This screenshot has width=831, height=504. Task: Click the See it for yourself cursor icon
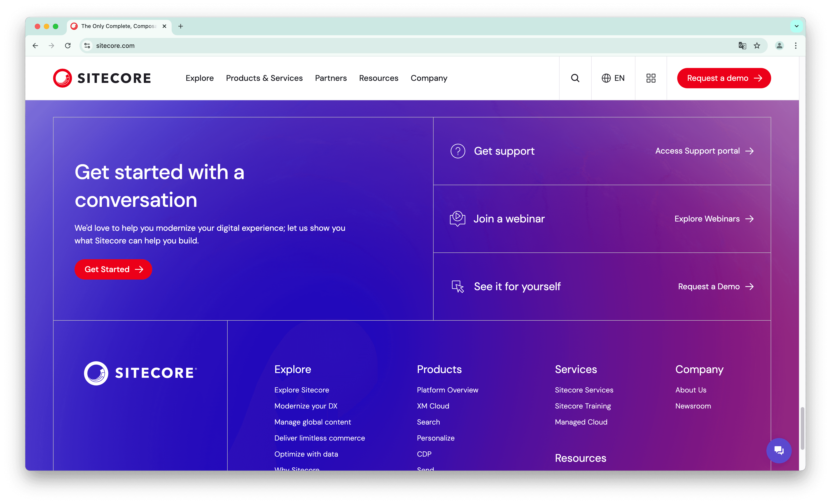458,287
